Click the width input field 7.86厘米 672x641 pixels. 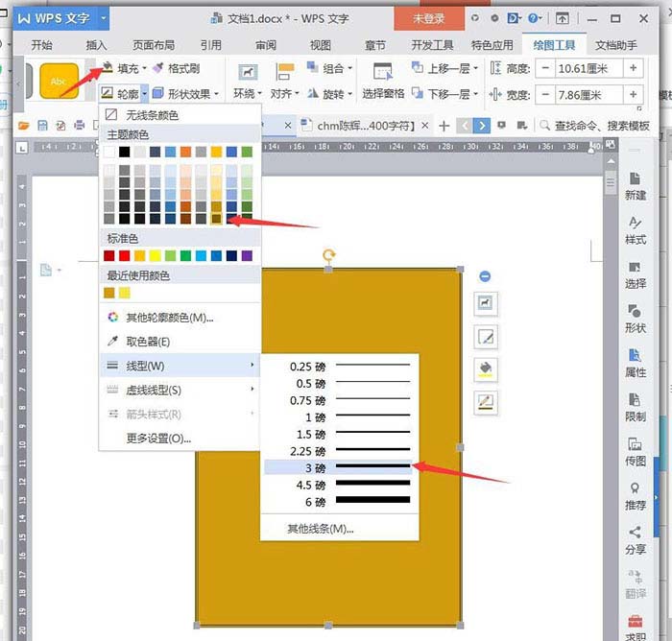[x=588, y=94]
